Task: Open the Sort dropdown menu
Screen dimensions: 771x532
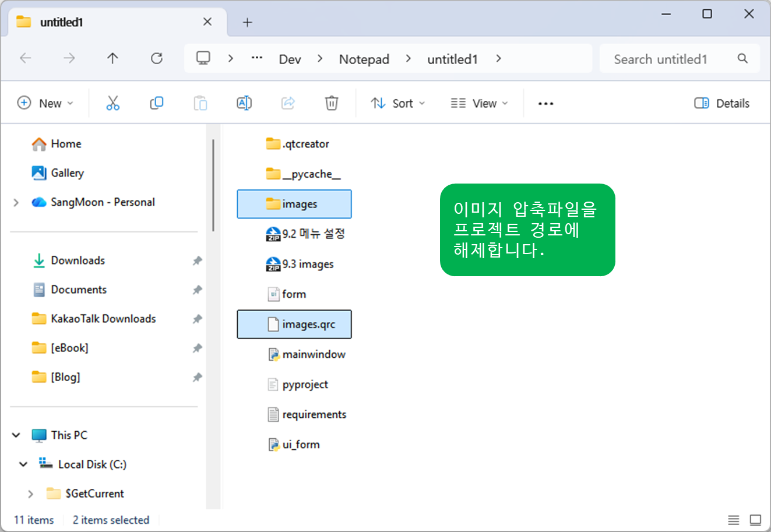Action: point(398,103)
